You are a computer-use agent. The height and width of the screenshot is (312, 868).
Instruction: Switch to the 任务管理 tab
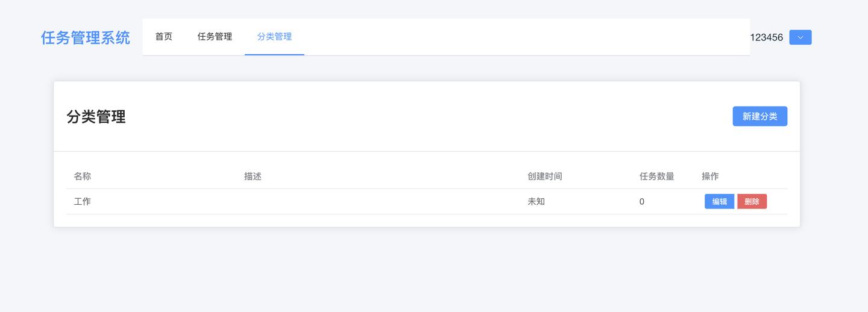click(x=215, y=37)
